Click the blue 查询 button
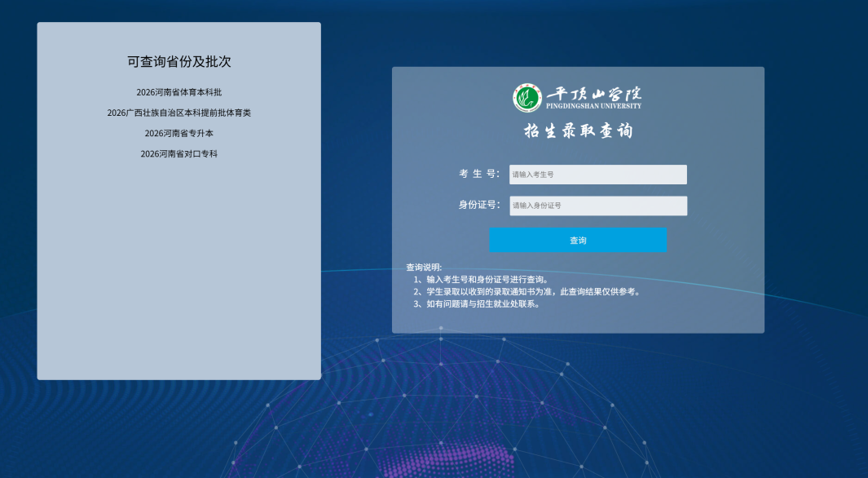The width and height of the screenshot is (868, 478). 578,241
